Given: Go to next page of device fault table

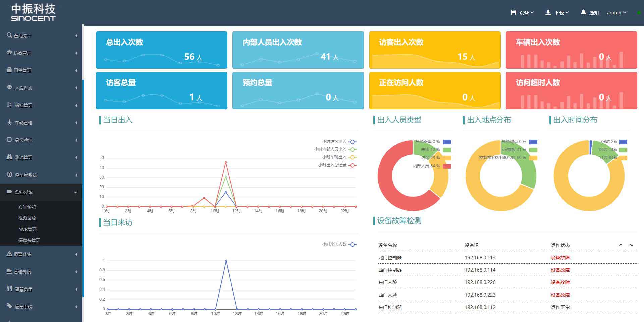Looking at the screenshot, I should 632,245.
